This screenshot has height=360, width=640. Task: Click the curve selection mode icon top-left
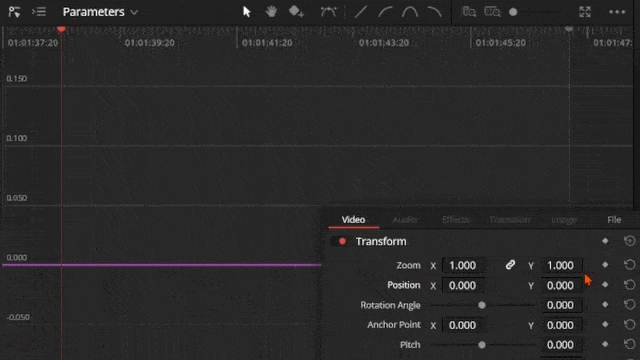click(14, 12)
